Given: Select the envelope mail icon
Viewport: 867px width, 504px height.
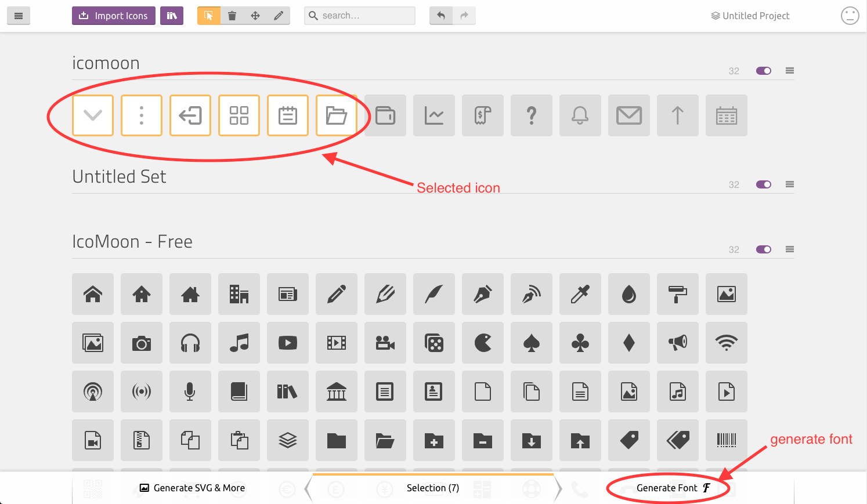Looking at the screenshot, I should click(629, 115).
